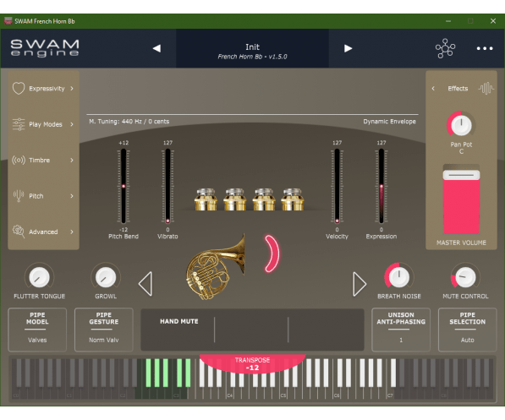The height and width of the screenshot is (420, 505).
Task: Open the Pipe Gesture Norm Valv selector
Action: tap(104, 330)
